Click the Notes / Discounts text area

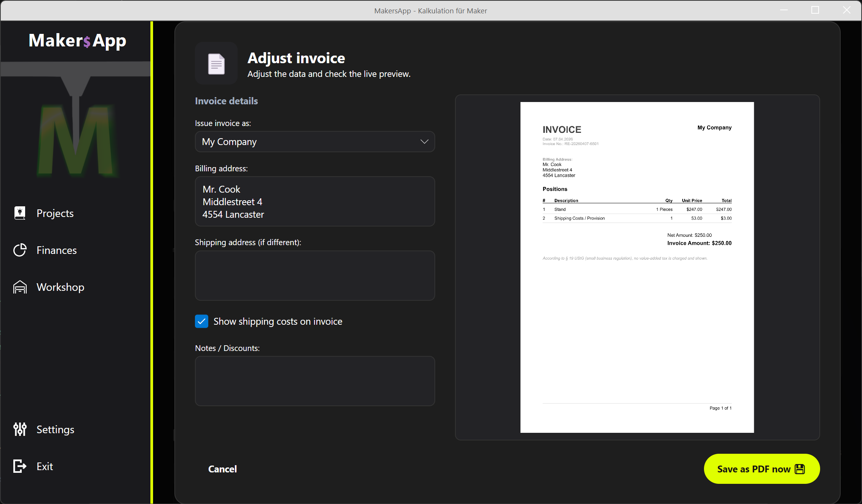point(314,381)
